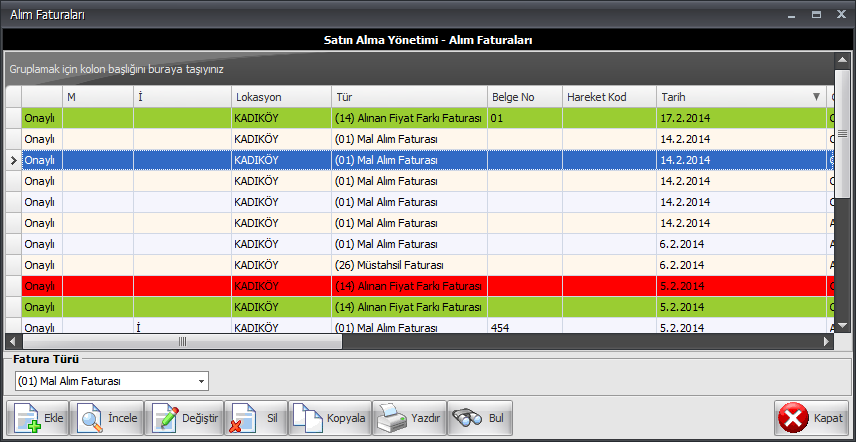Click the Yazdır print button
The height and width of the screenshot is (442, 856).
pyautogui.click(x=409, y=418)
